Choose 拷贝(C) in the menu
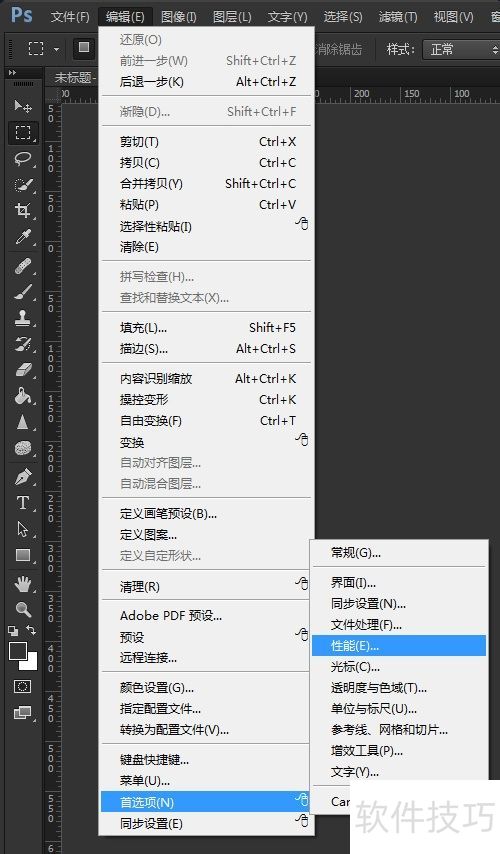 (x=207, y=162)
